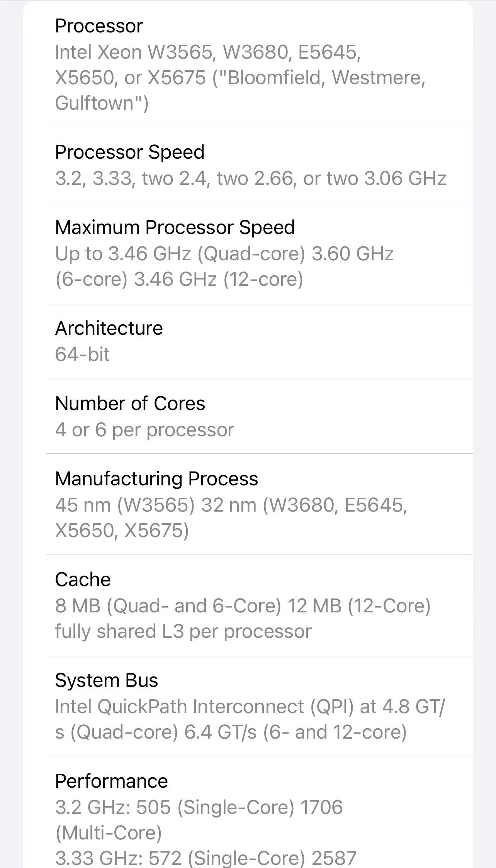Tap the Performance row heading
The width and height of the screenshot is (496, 868).
point(111,781)
